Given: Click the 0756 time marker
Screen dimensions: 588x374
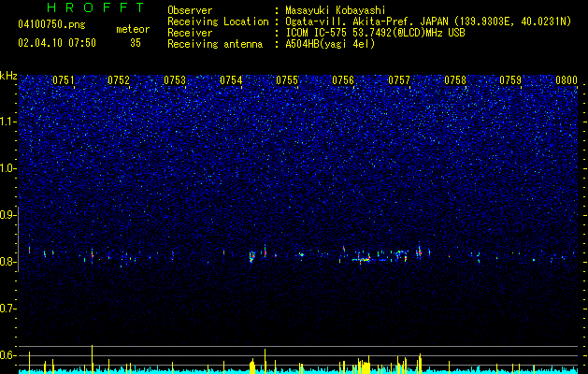Looking at the screenshot, I should 343,80.
